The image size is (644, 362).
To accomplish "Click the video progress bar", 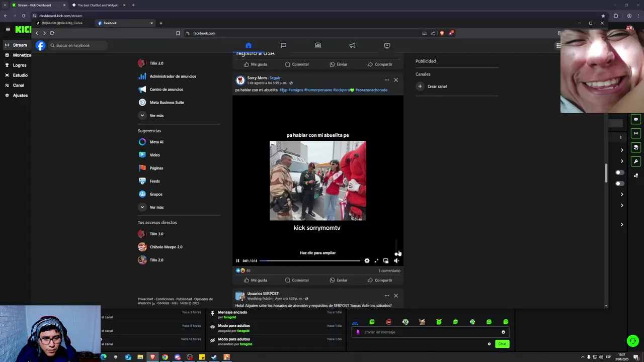I will click(x=310, y=260).
